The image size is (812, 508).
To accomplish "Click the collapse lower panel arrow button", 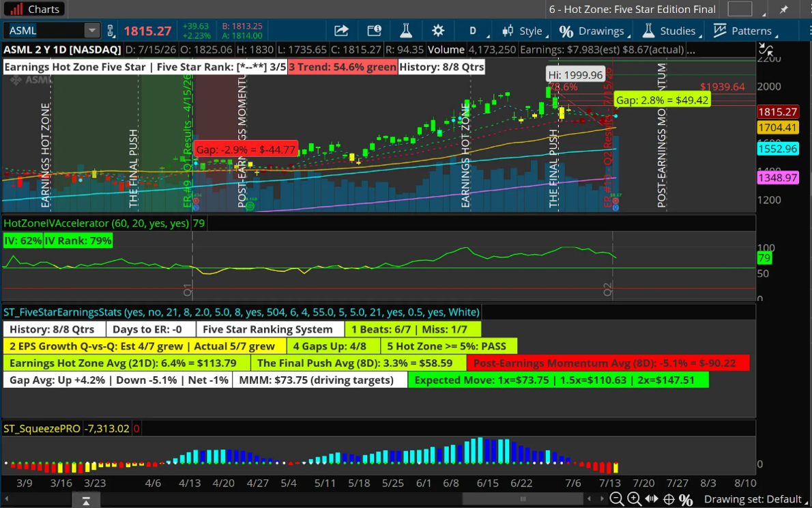I will click(86, 500).
